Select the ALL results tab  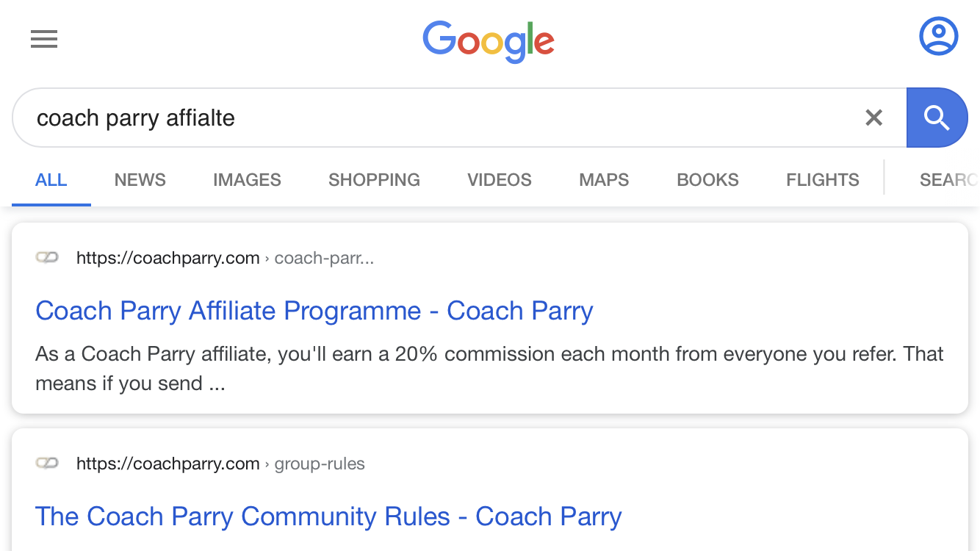coord(51,180)
